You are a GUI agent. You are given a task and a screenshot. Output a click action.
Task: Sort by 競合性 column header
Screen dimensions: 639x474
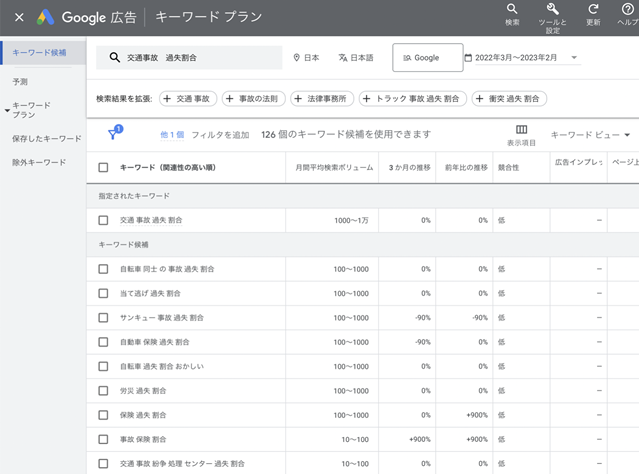point(508,168)
